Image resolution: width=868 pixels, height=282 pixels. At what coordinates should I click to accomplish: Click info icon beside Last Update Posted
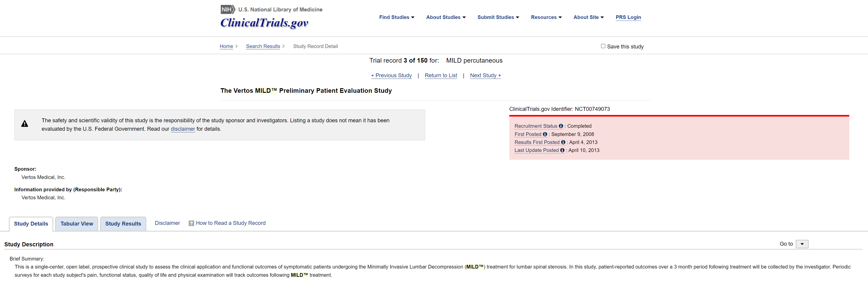(x=562, y=150)
